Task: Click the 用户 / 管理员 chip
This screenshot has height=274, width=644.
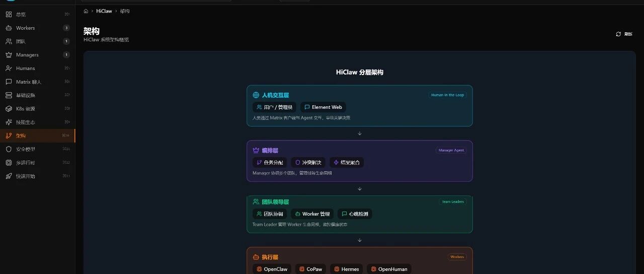Action: (274, 107)
